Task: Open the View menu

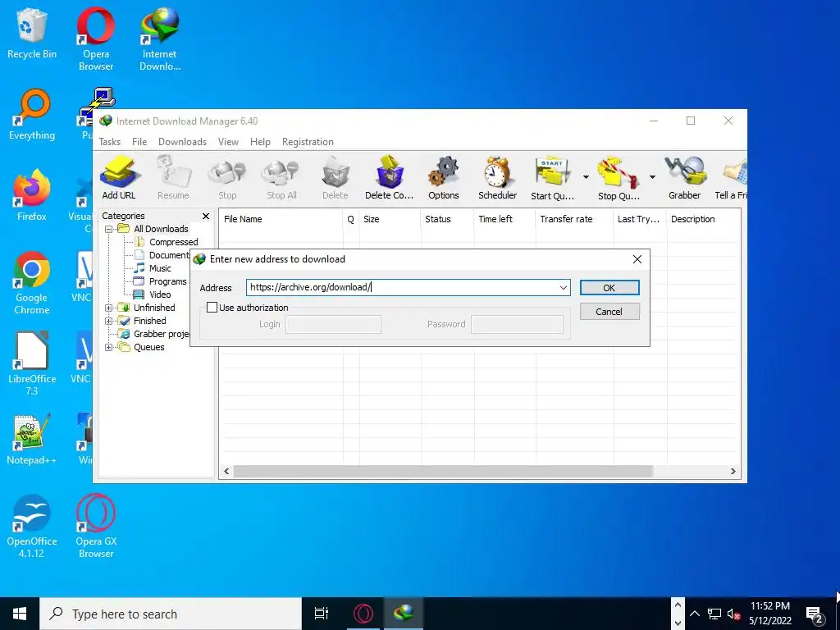Action: point(228,142)
